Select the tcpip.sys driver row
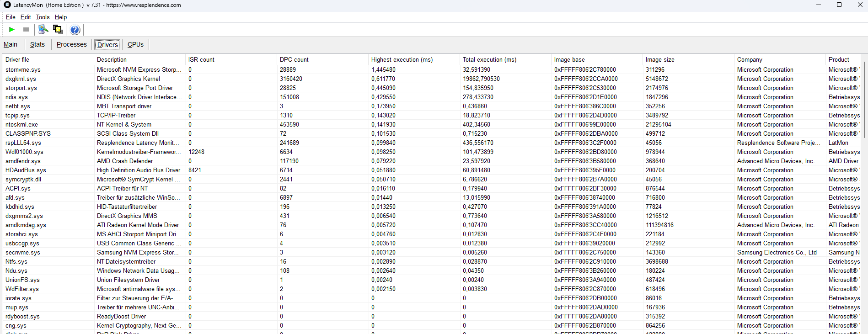The width and height of the screenshot is (868, 334). [x=432, y=115]
